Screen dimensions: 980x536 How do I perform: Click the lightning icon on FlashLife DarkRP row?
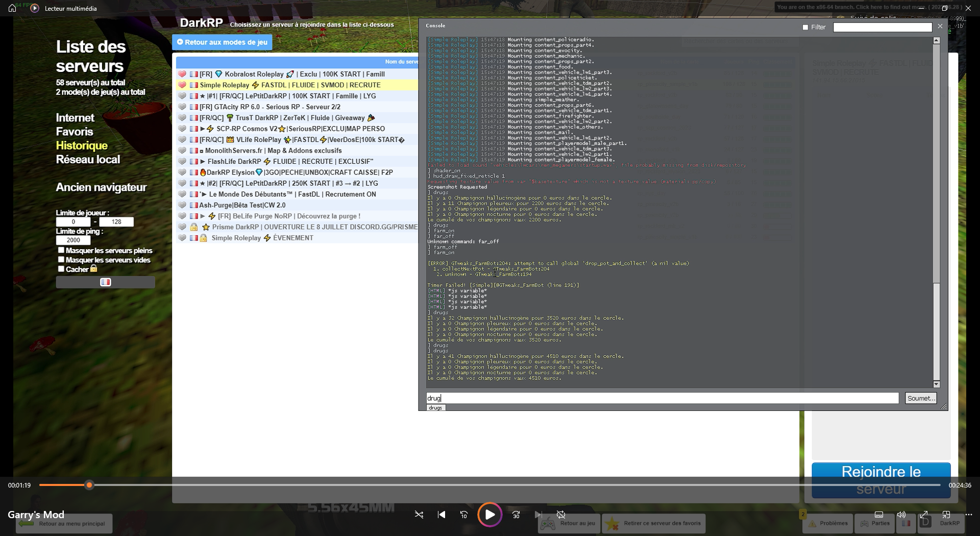coord(267,161)
